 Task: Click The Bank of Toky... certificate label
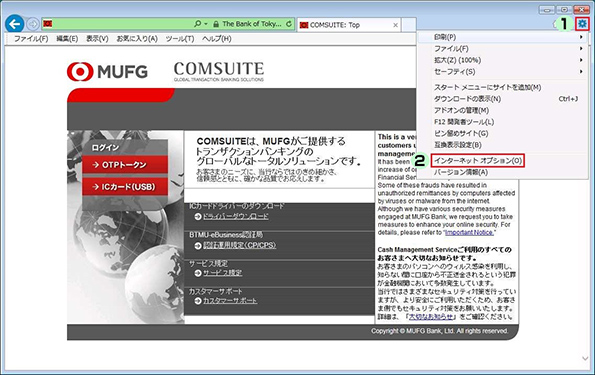[x=252, y=24]
